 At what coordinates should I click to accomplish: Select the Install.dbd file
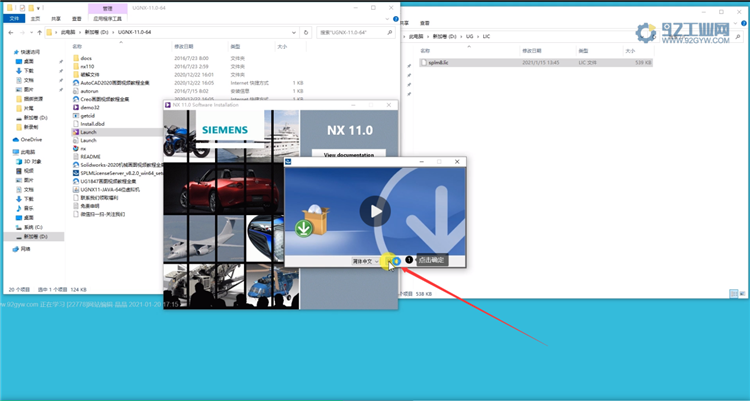[x=92, y=124]
